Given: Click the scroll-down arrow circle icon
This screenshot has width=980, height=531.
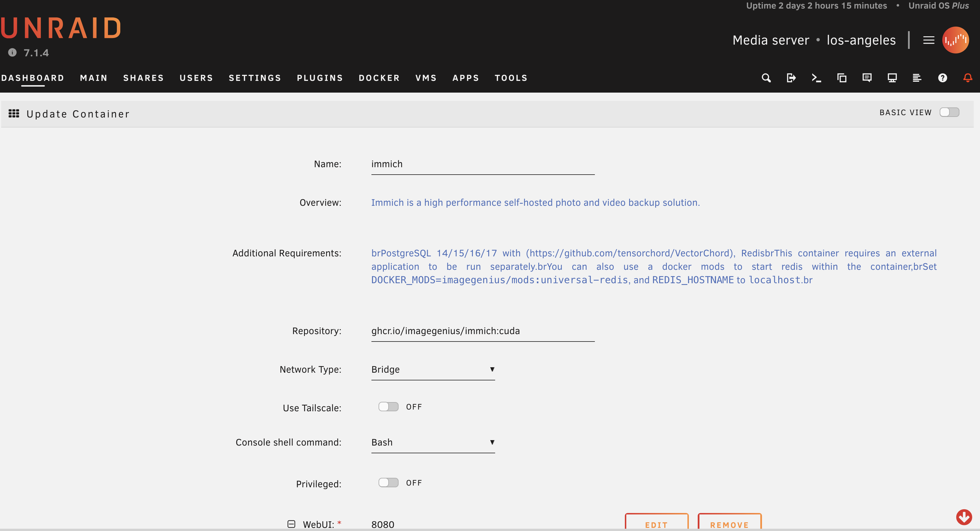Looking at the screenshot, I should [x=964, y=517].
